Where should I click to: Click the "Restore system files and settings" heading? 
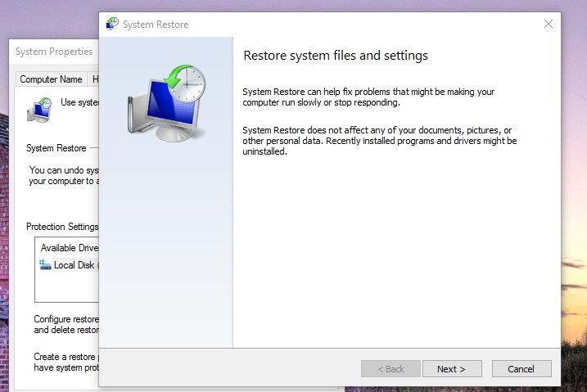tap(336, 56)
